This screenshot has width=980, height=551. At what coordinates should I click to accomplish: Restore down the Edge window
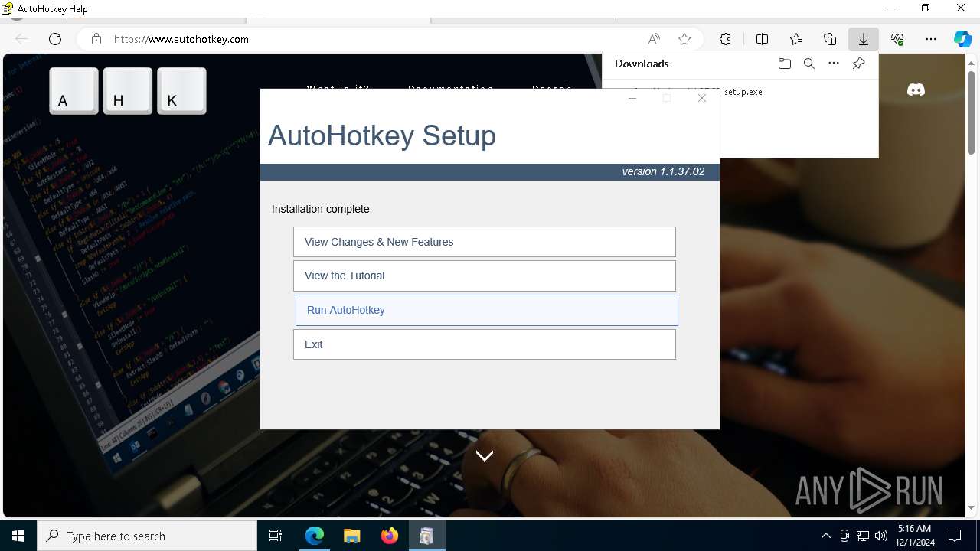[926, 8]
